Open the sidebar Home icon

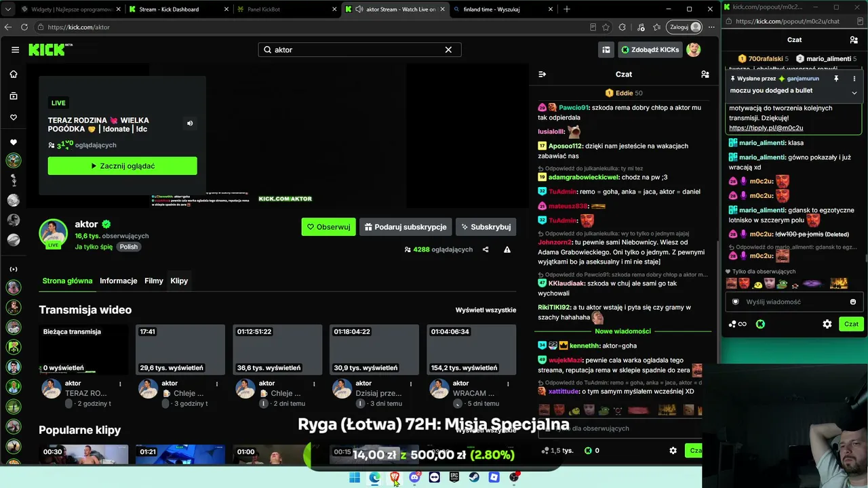point(14,74)
